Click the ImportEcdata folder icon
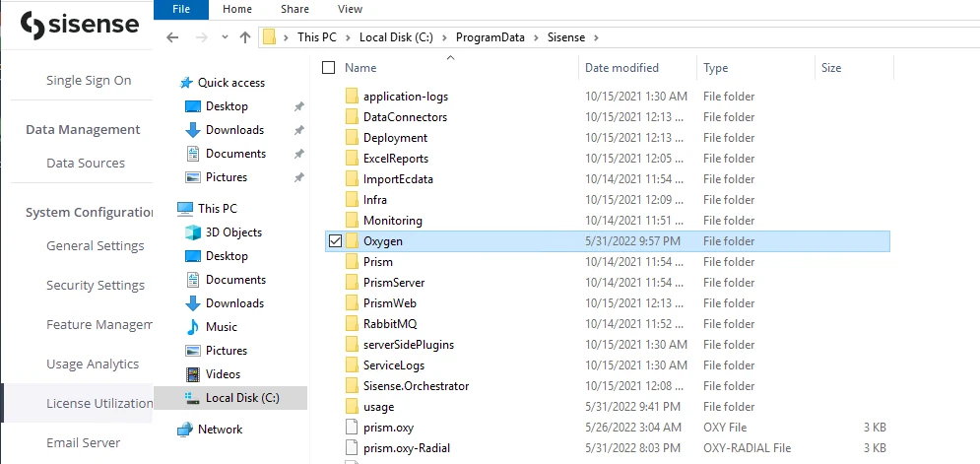Screen dimensions: 980x464 pos(352,179)
